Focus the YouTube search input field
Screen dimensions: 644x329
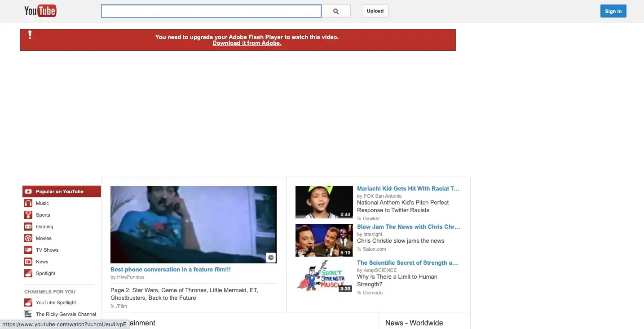[x=211, y=11]
